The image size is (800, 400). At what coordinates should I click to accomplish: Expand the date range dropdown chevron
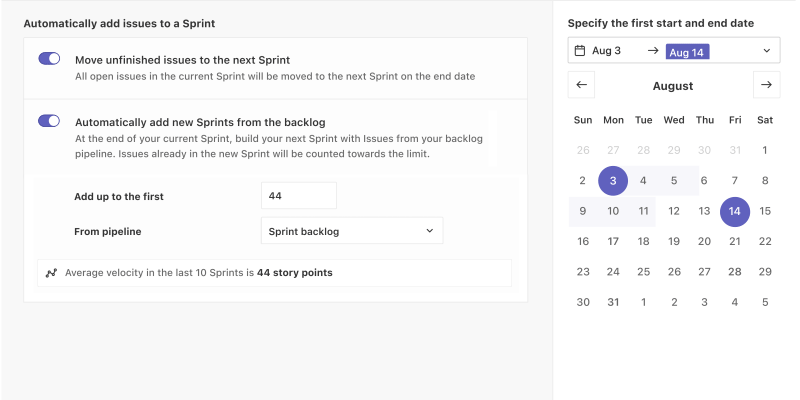(766, 50)
